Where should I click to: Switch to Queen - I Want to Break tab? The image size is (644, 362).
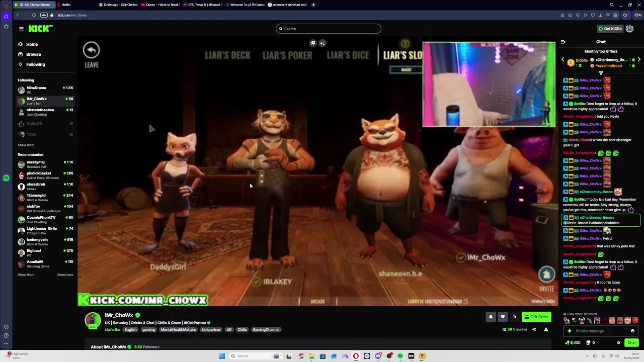click(160, 5)
